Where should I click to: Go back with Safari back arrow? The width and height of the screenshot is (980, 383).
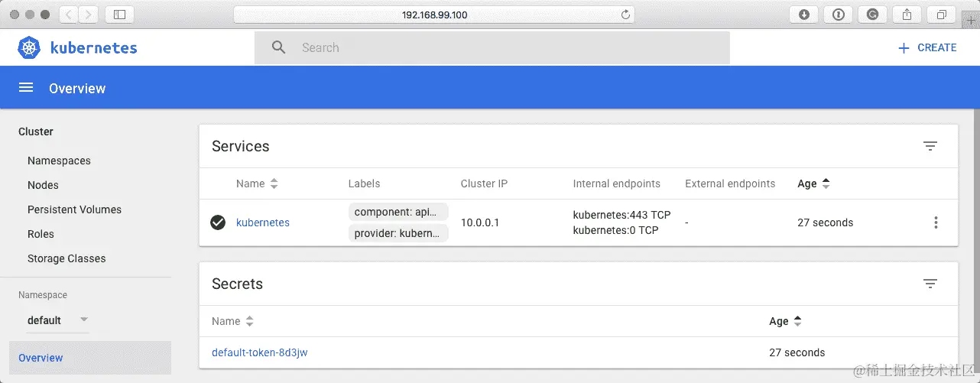click(x=69, y=14)
